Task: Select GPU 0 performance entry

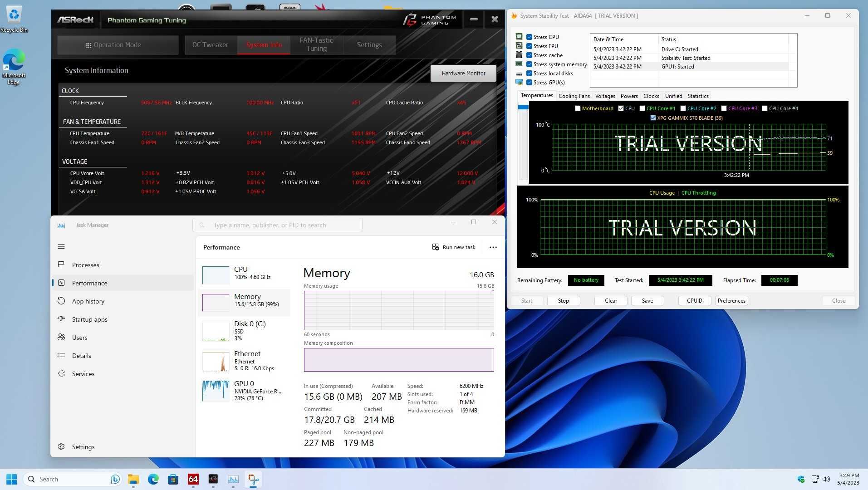Action: [x=244, y=391]
